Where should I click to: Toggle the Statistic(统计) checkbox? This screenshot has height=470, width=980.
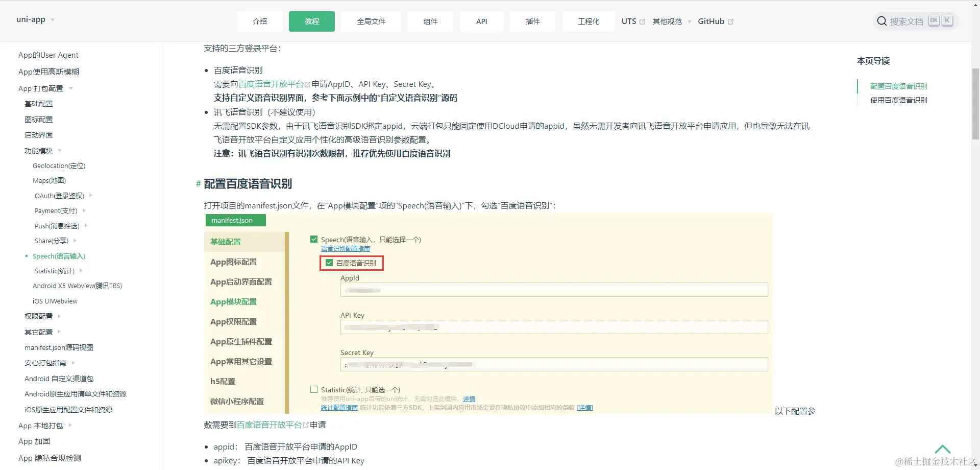point(314,389)
